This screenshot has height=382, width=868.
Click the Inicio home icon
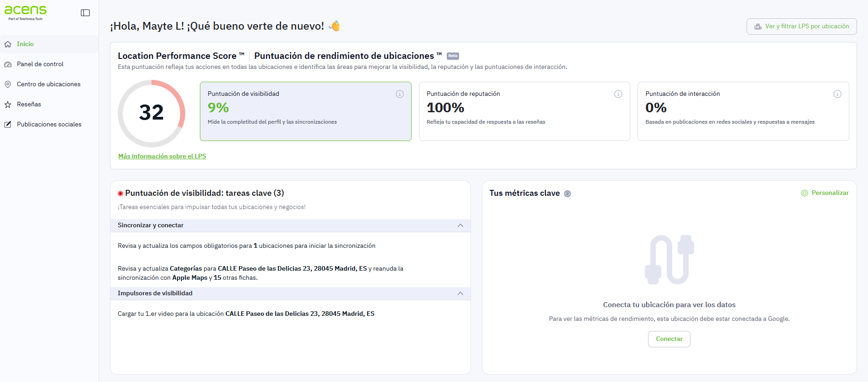click(x=8, y=44)
